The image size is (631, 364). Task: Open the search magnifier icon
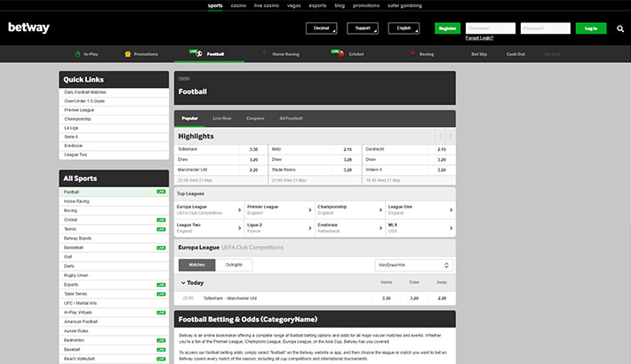(620, 28)
